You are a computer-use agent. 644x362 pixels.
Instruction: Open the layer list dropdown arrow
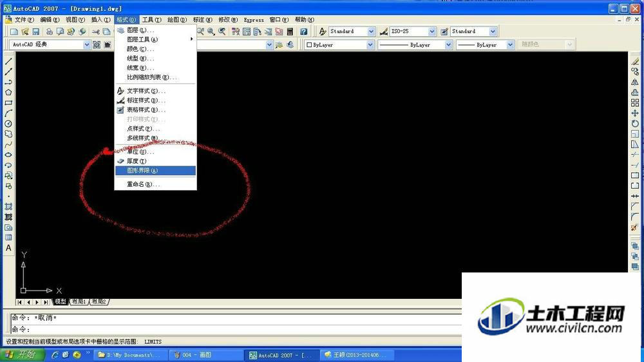pyautogui.click(x=269, y=45)
